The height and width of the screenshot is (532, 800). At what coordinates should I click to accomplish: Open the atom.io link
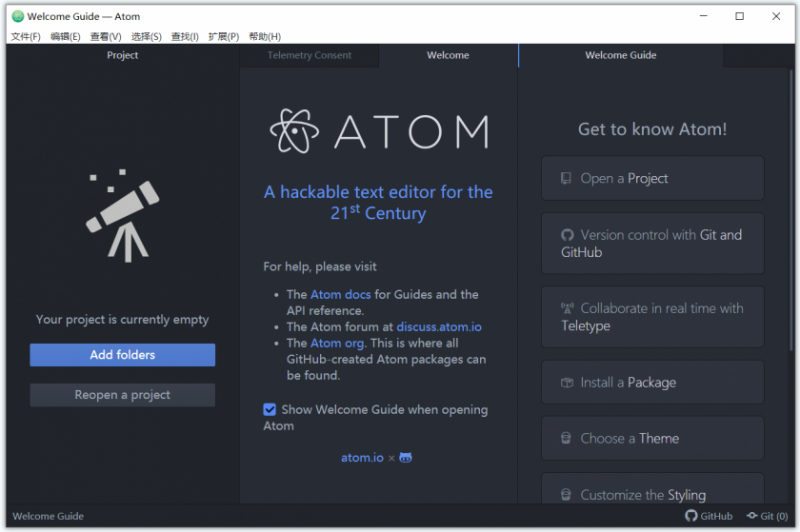(x=362, y=458)
